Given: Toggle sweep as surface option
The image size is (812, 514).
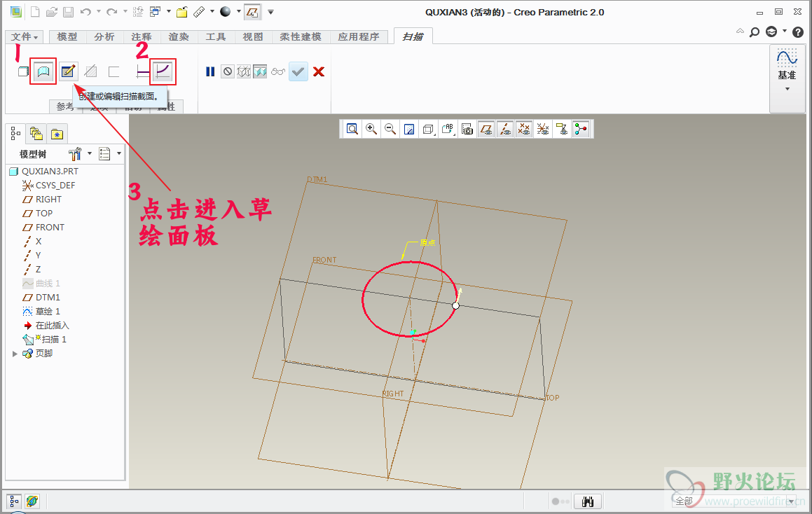Looking at the screenshot, I should (x=43, y=71).
